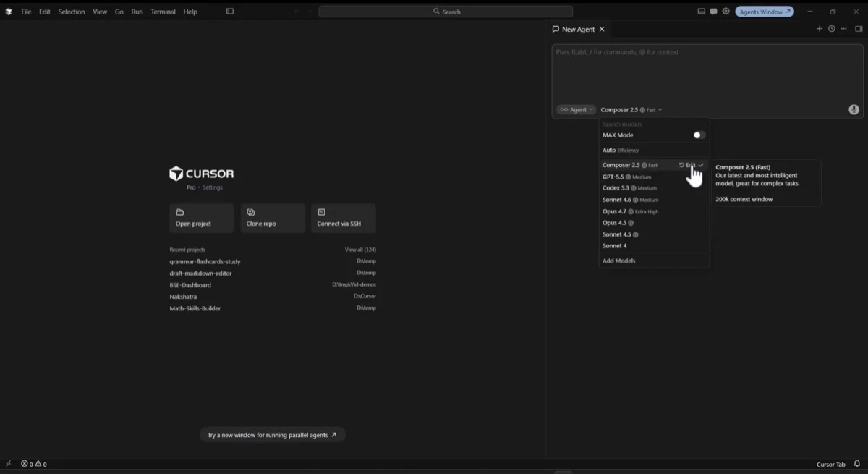This screenshot has width=868, height=474.
Task: Open the Go menu
Action: coord(119,12)
